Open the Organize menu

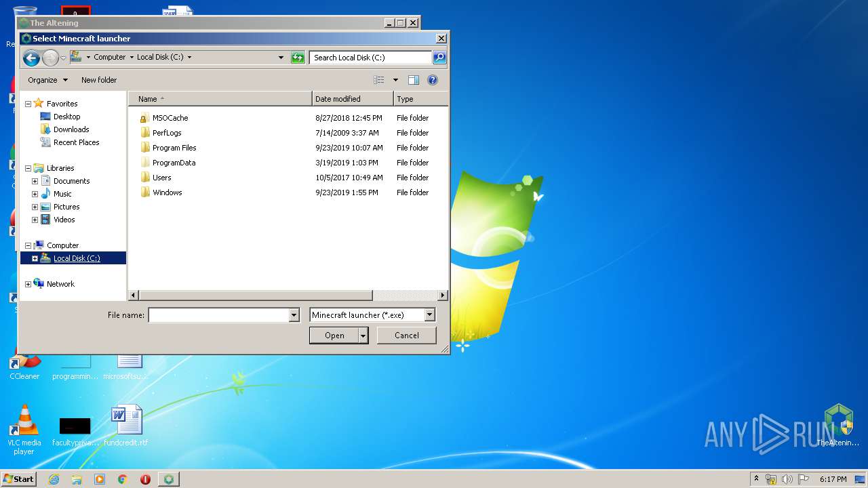pyautogui.click(x=47, y=80)
